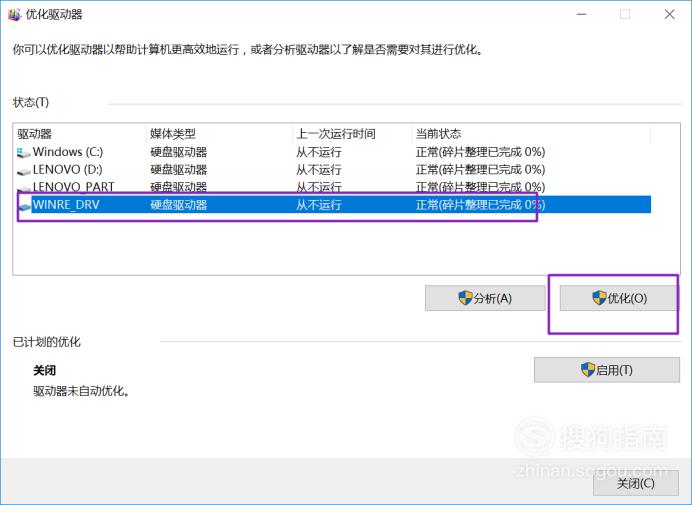Click the Windows (C:) drive icon
692x505 pixels.
[23, 153]
